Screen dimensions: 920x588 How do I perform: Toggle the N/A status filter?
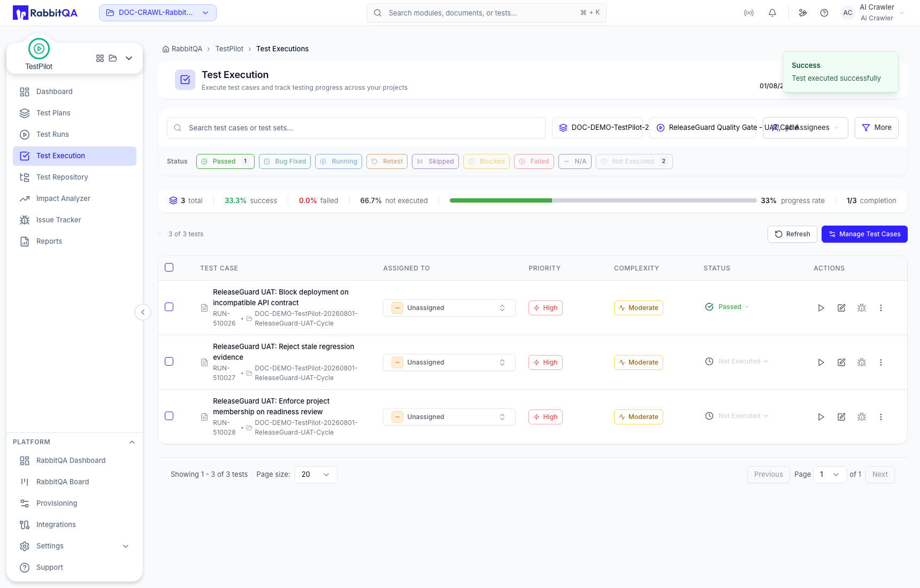click(575, 161)
